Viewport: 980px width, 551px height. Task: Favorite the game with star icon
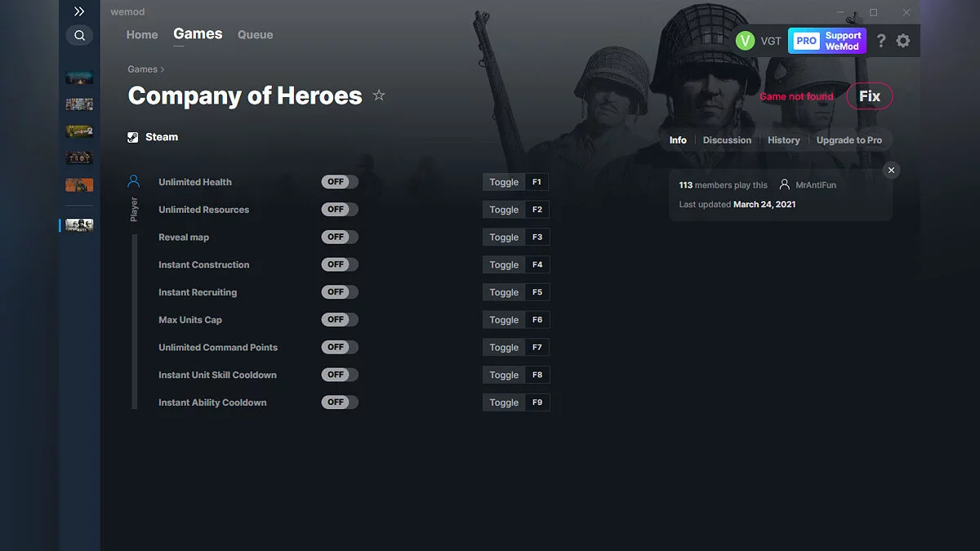coord(379,96)
